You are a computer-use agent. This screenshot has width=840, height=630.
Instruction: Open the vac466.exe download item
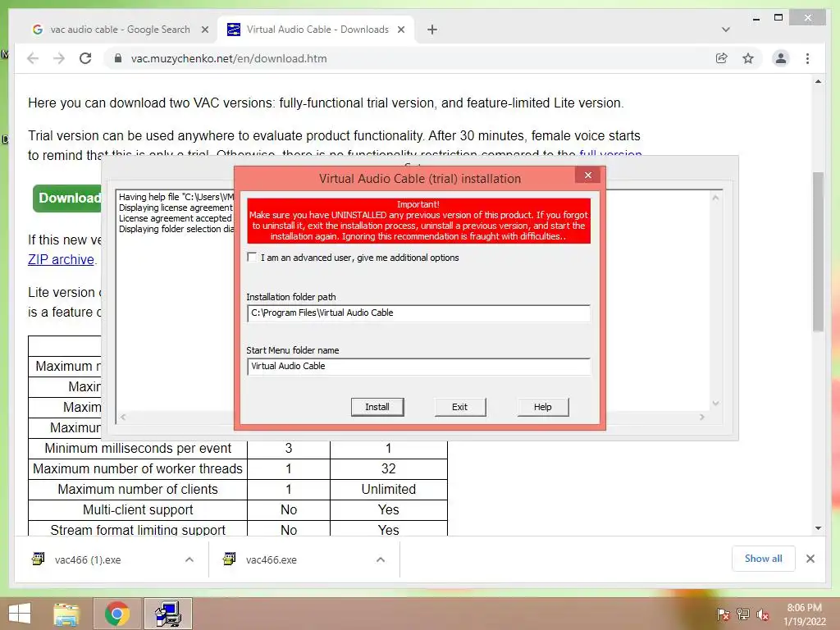tap(271, 559)
